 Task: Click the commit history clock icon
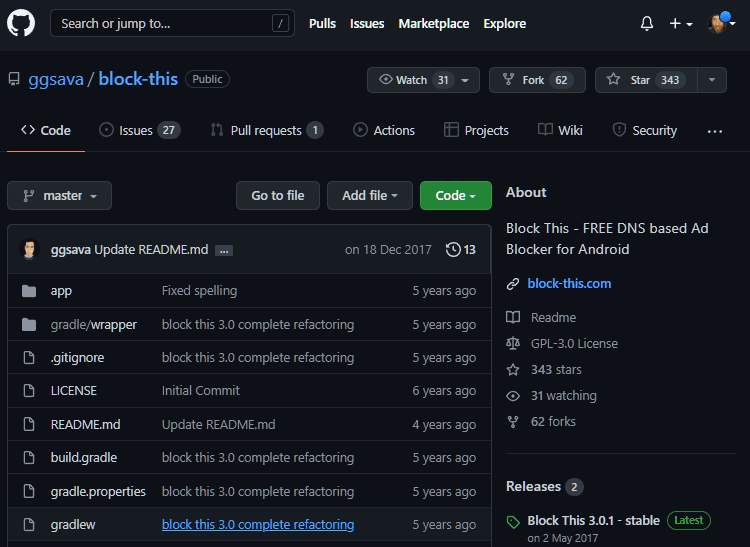point(453,250)
